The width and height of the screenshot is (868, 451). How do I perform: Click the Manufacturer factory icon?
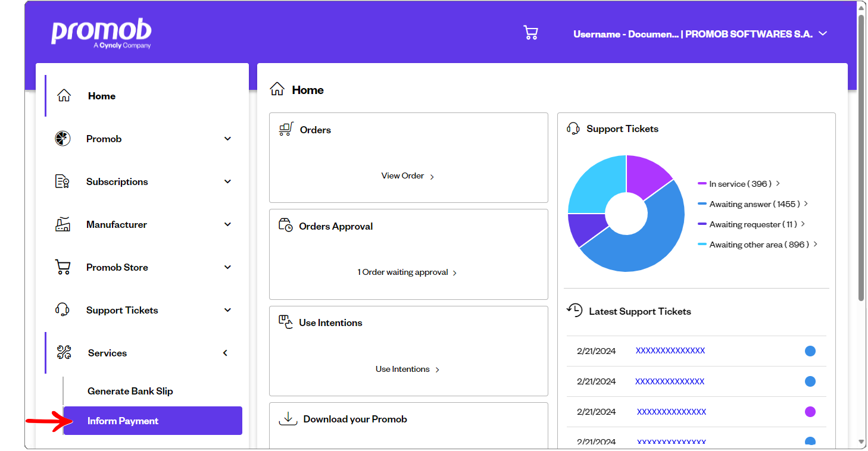[63, 224]
